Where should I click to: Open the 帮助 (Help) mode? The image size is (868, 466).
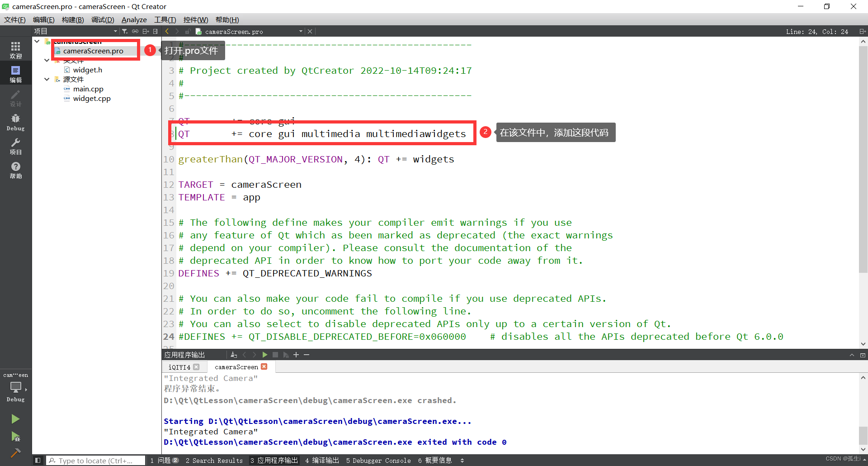point(16,170)
